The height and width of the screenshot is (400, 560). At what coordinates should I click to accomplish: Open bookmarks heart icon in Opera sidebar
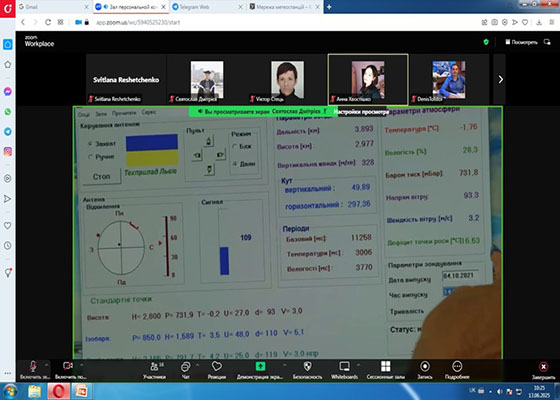coord(8,226)
